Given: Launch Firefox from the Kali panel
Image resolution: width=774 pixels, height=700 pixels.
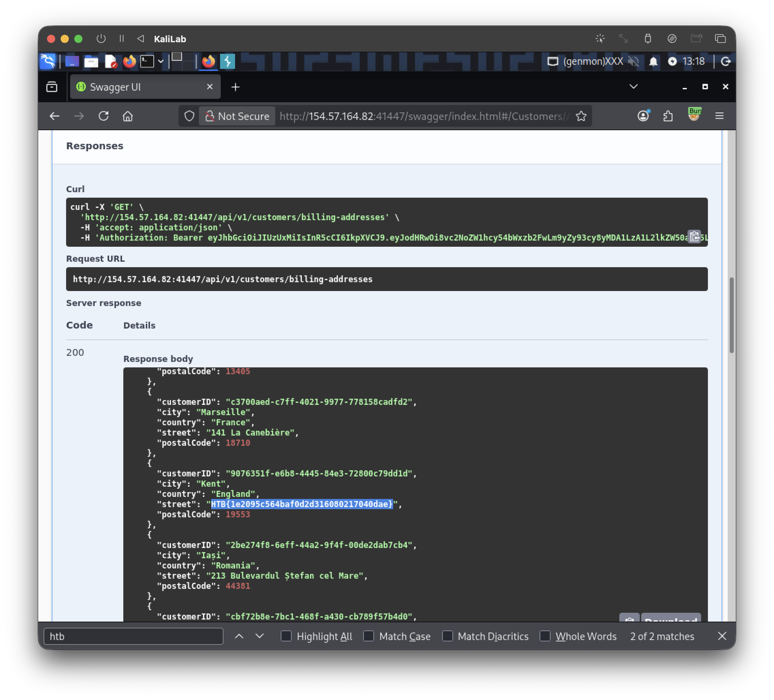Looking at the screenshot, I should pyautogui.click(x=130, y=61).
